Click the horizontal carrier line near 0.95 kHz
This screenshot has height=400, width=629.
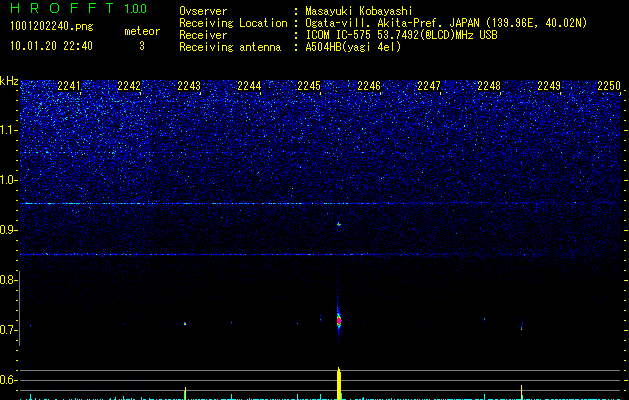pos(321,203)
